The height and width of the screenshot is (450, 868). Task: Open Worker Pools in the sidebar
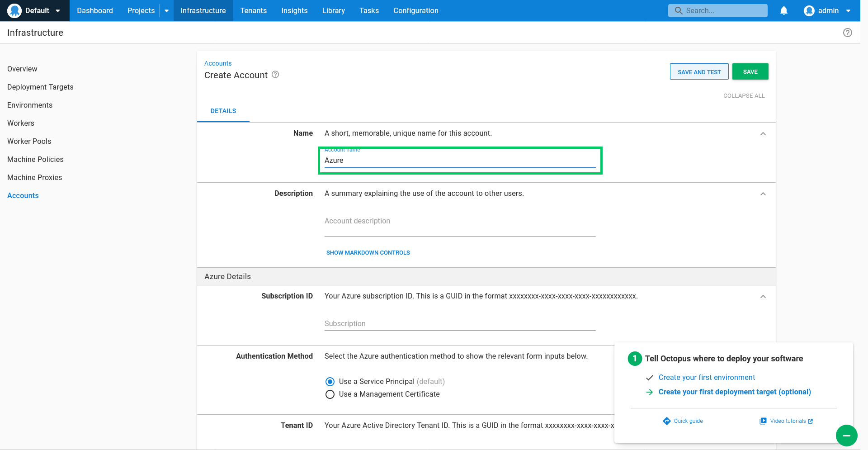click(29, 141)
